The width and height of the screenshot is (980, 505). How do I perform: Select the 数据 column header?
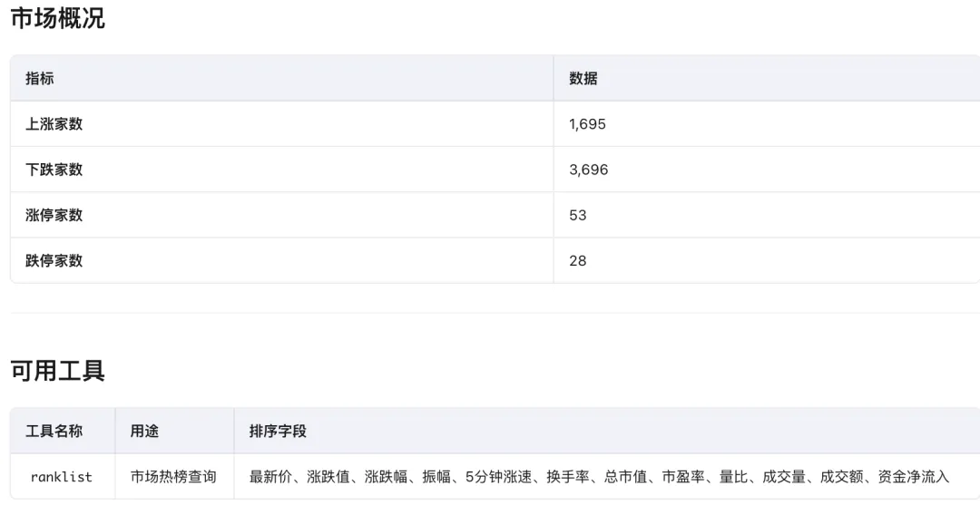pyautogui.click(x=583, y=78)
